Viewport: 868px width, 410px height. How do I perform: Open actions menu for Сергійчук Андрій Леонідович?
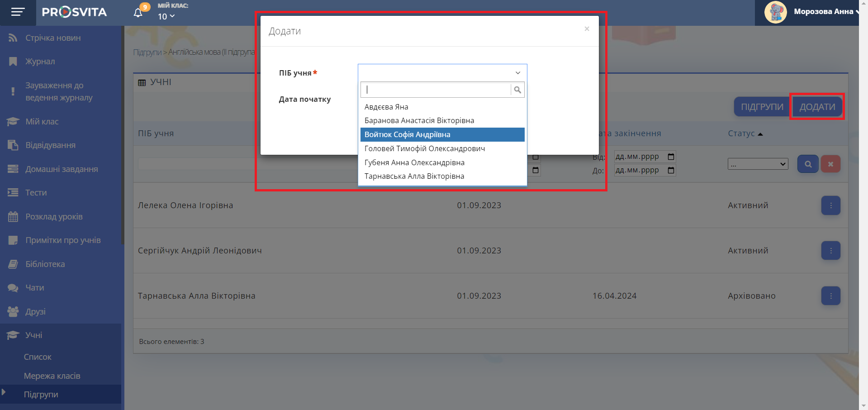(x=830, y=251)
